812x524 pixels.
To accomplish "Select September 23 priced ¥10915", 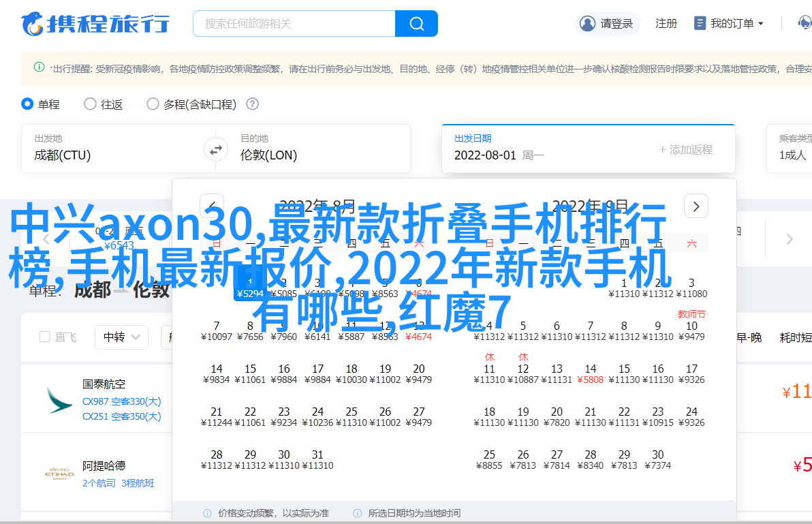I will click(657, 417).
